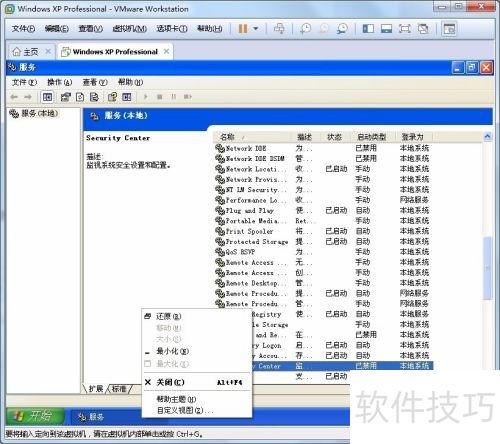Screen dimensions: 500x444
Task: Open the Services window 查看(V) menu
Action: [95, 82]
